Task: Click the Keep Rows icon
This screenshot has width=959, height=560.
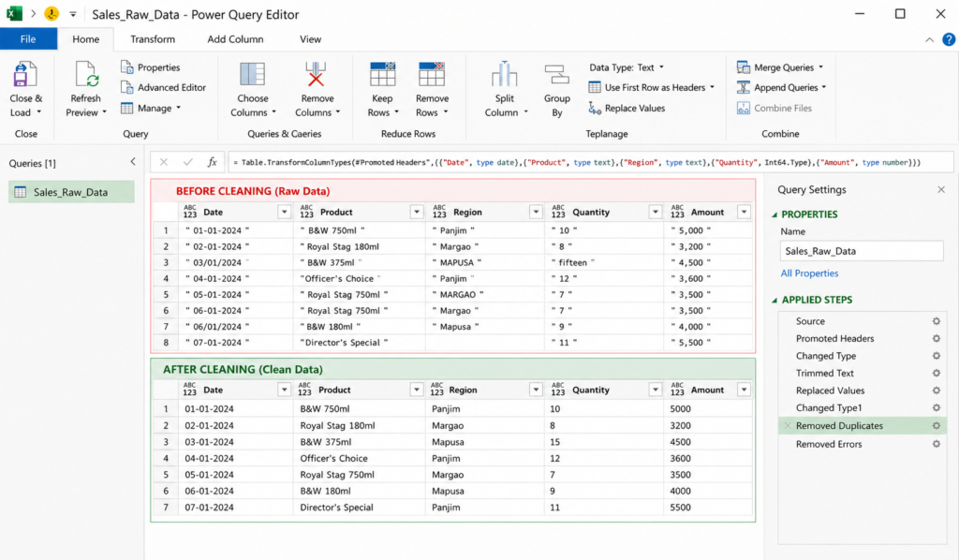Action: coord(383,75)
